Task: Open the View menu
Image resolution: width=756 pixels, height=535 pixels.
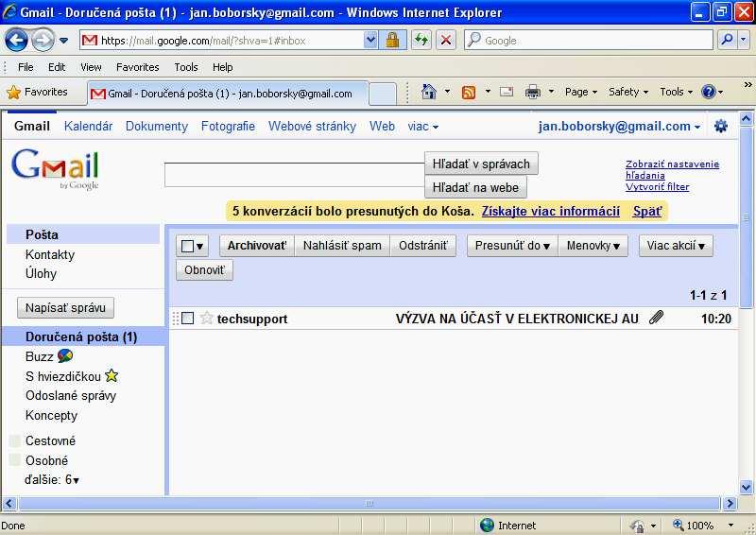Action: (91, 67)
